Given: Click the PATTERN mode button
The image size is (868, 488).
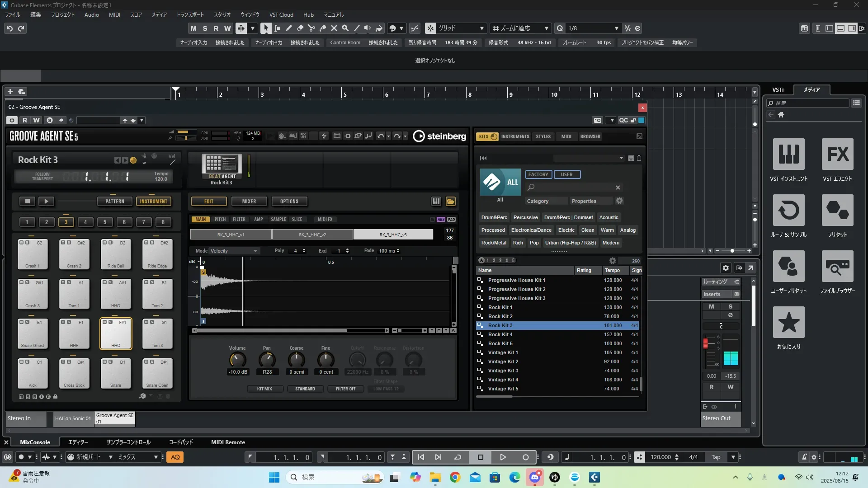Looking at the screenshot, I should pyautogui.click(x=114, y=202).
